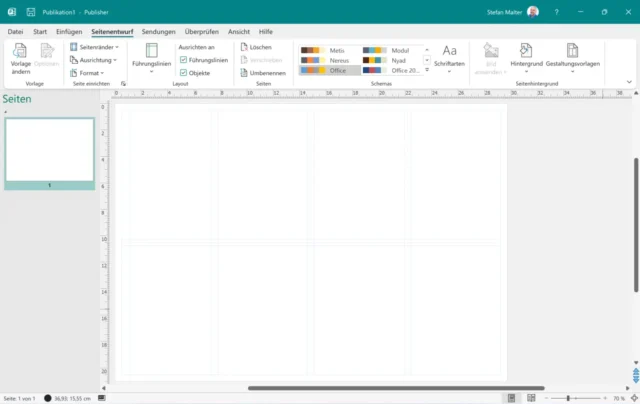Uncheck the Objekte alignment checkbox

pos(183,73)
